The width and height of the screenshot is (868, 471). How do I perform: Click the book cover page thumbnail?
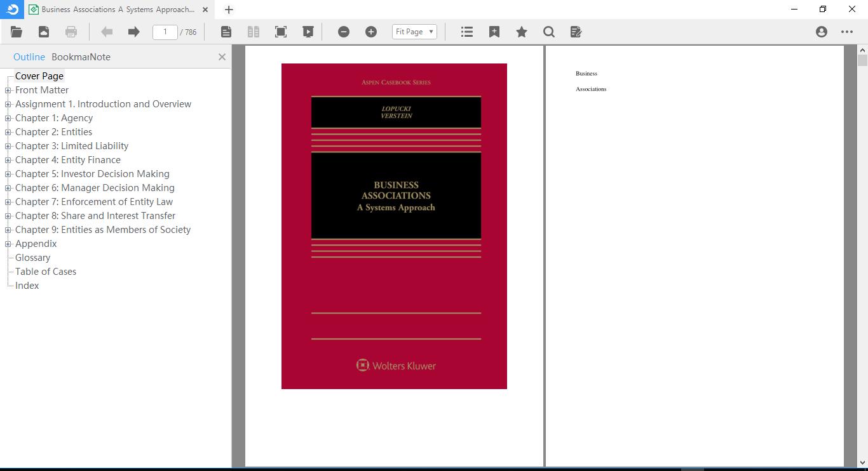(394, 226)
